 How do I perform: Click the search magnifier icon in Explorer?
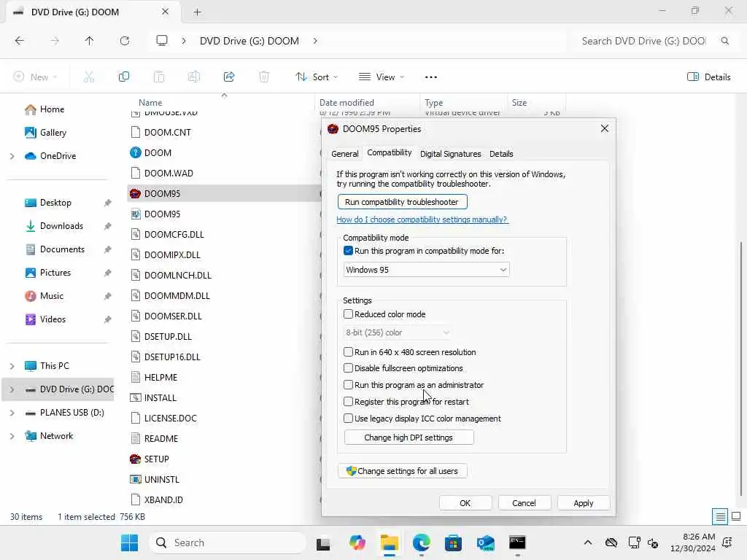pos(724,41)
